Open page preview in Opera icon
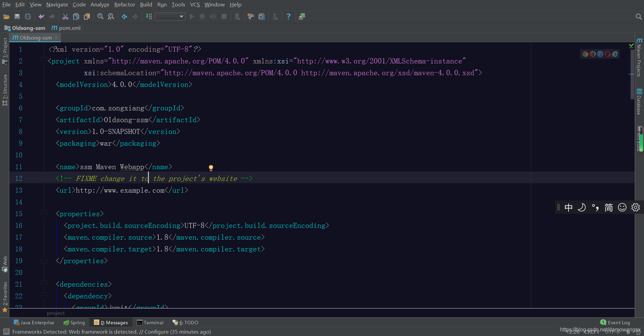Viewport: 644px width, 336px height. 607,54
